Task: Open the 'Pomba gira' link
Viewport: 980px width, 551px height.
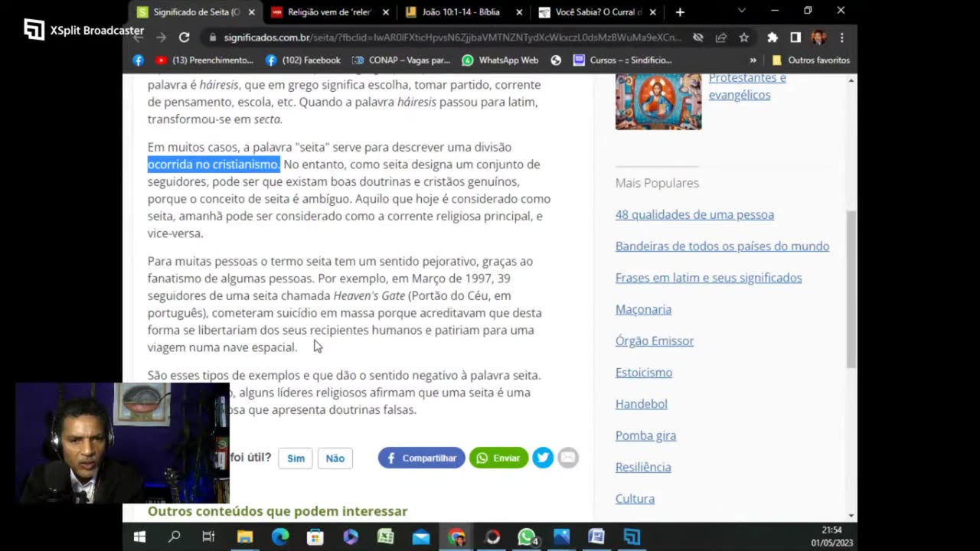Action: click(x=645, y=435)
